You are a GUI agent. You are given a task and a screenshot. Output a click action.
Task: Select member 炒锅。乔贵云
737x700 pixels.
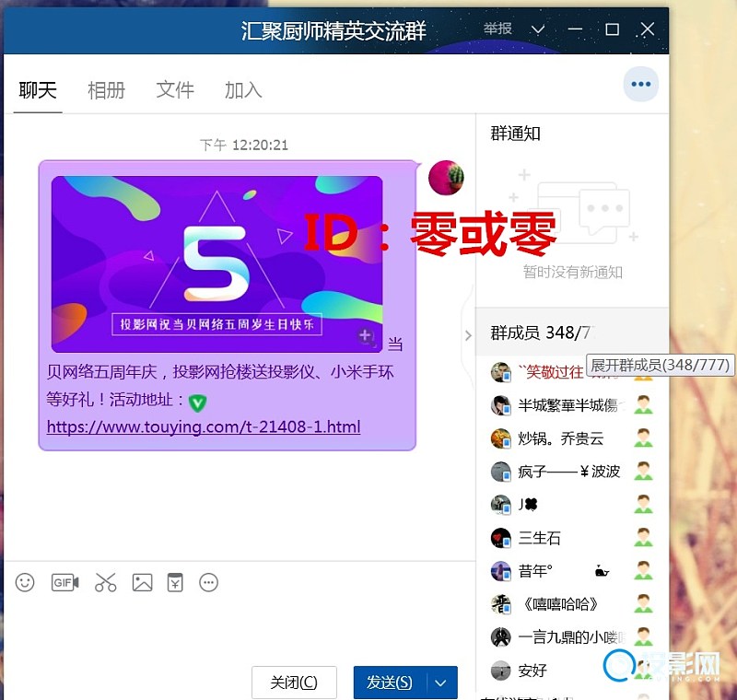561,438
